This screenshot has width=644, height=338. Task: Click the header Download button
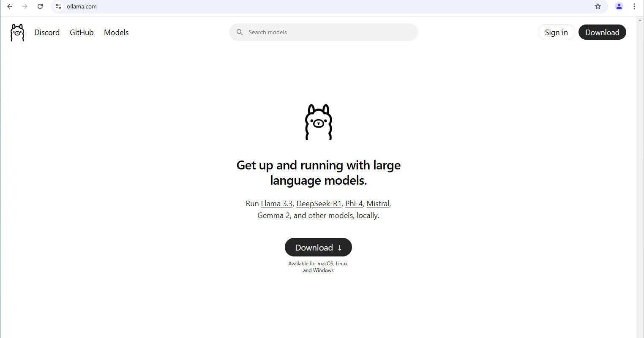(602, 33)
